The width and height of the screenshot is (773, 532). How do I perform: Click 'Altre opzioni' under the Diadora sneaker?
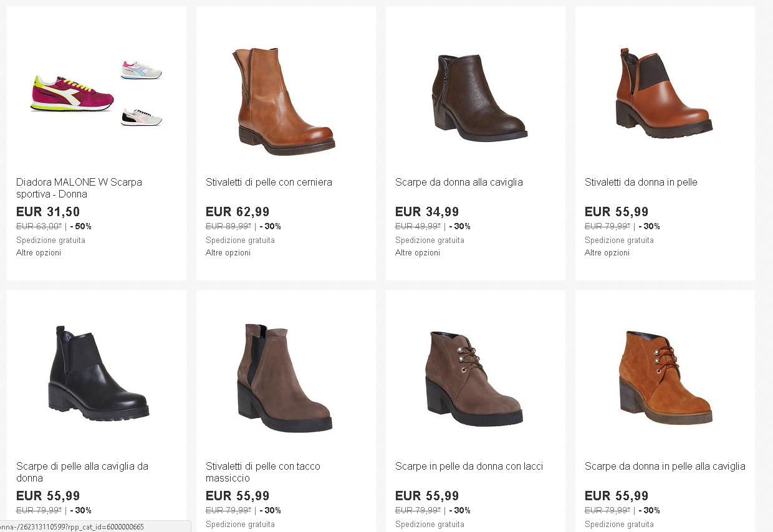click(39, 253)
